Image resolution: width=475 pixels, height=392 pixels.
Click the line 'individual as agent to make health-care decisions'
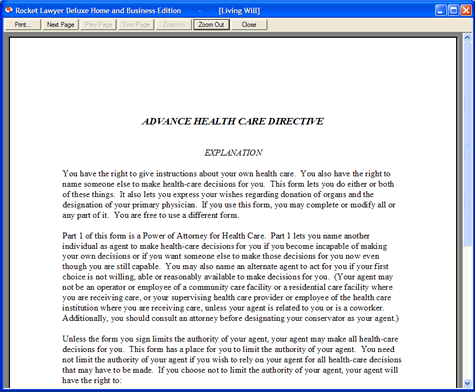(x=225, y=246)
